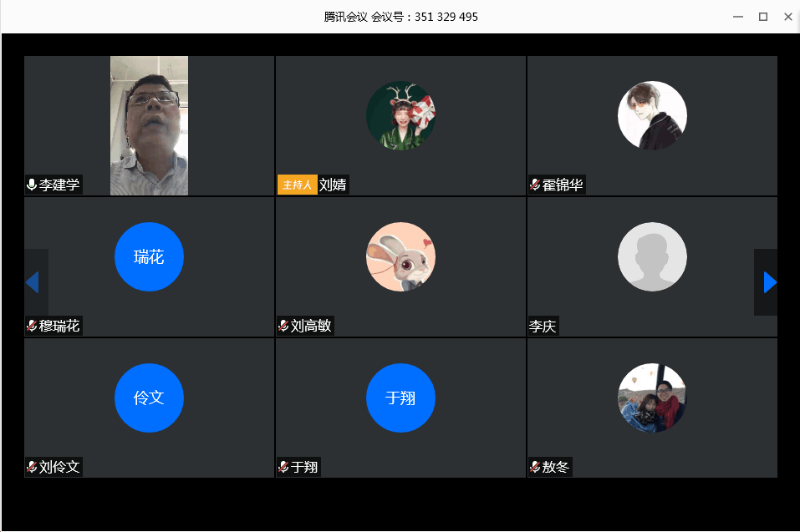Click the blue 于翔 avatar circle

[400, 398]
